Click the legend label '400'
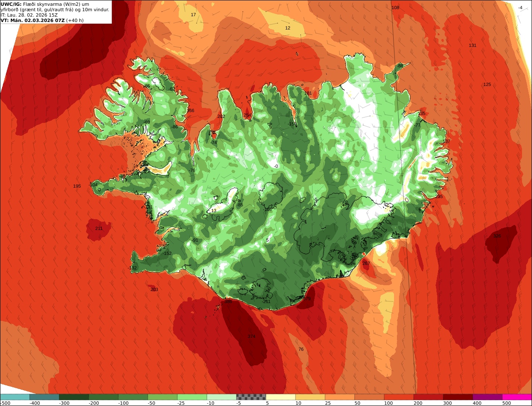532x406 pixels. [x=477, y=403]
